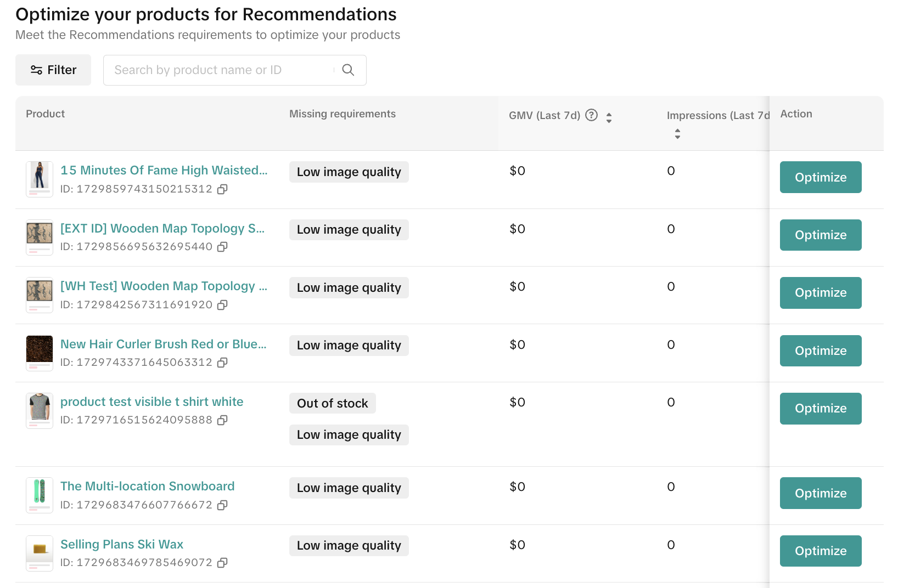
Task: Copy ID of 15 Minutes Of Fame product
Action: (222, 189)
